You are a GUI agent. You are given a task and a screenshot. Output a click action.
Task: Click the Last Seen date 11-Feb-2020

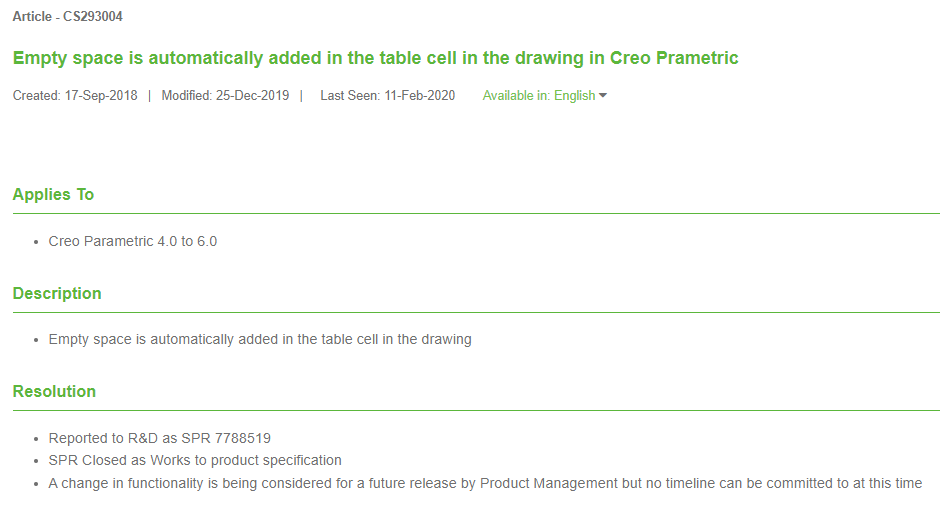pyautogui.click(x=419, y=96)
